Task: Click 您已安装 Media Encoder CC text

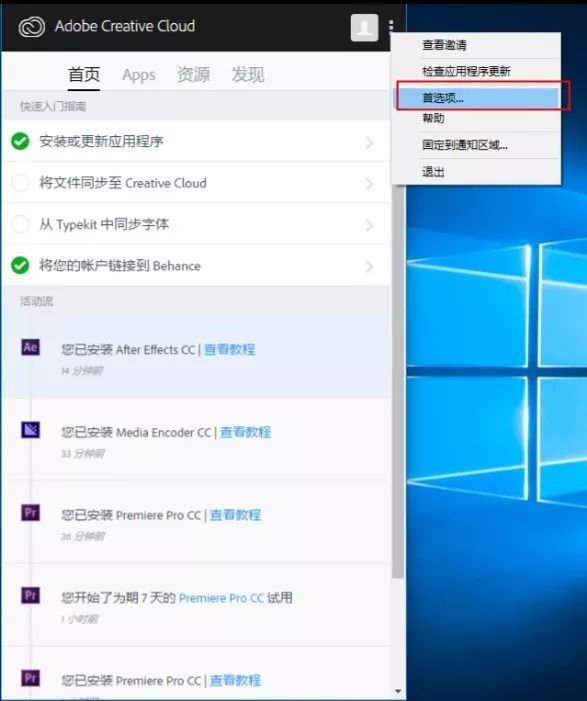Action: coord(136,432)
